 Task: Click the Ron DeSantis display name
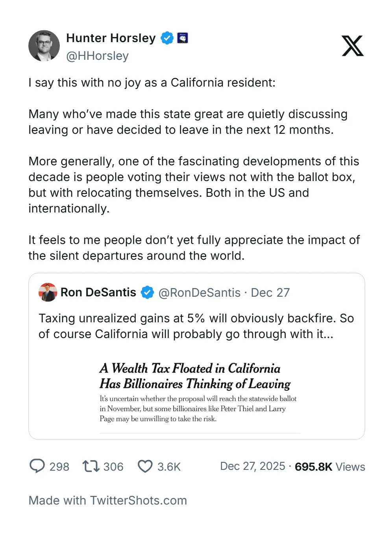point(98,292)
